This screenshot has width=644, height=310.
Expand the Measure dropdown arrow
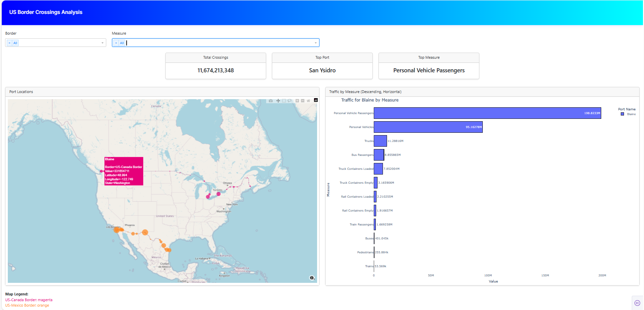[315, 43]
